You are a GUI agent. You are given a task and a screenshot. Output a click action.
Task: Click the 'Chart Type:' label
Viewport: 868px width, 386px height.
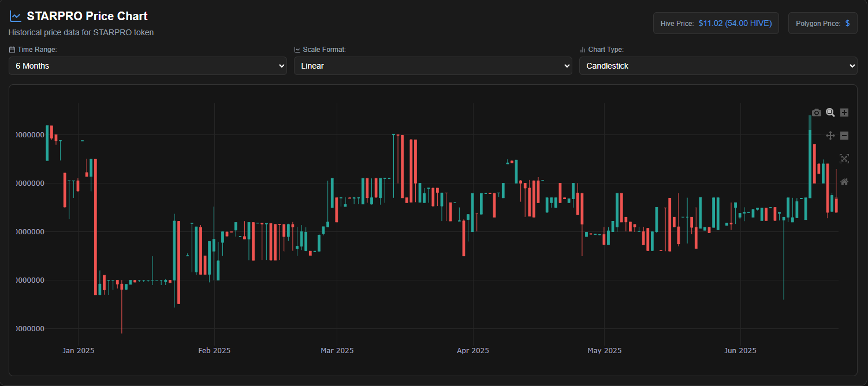606,50
